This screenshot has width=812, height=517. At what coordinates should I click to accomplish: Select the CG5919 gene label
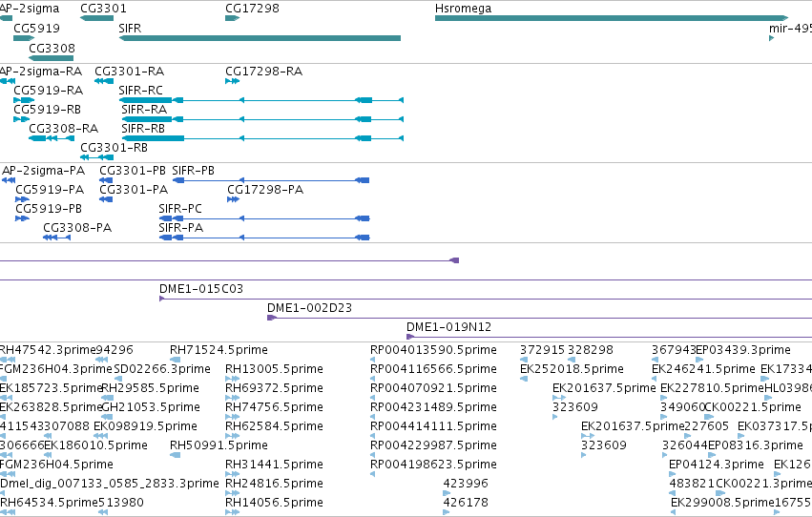37,28
